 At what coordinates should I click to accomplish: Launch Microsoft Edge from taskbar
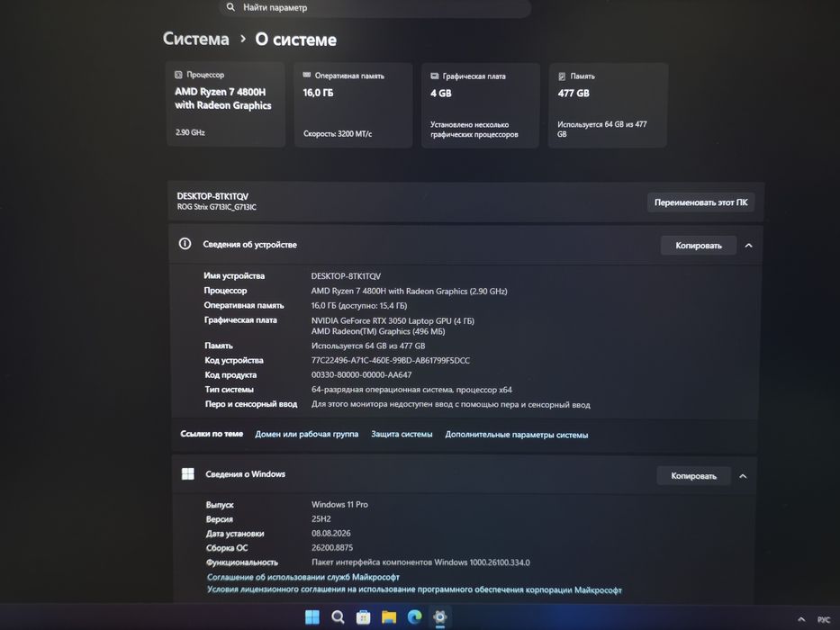click(415, 617)
